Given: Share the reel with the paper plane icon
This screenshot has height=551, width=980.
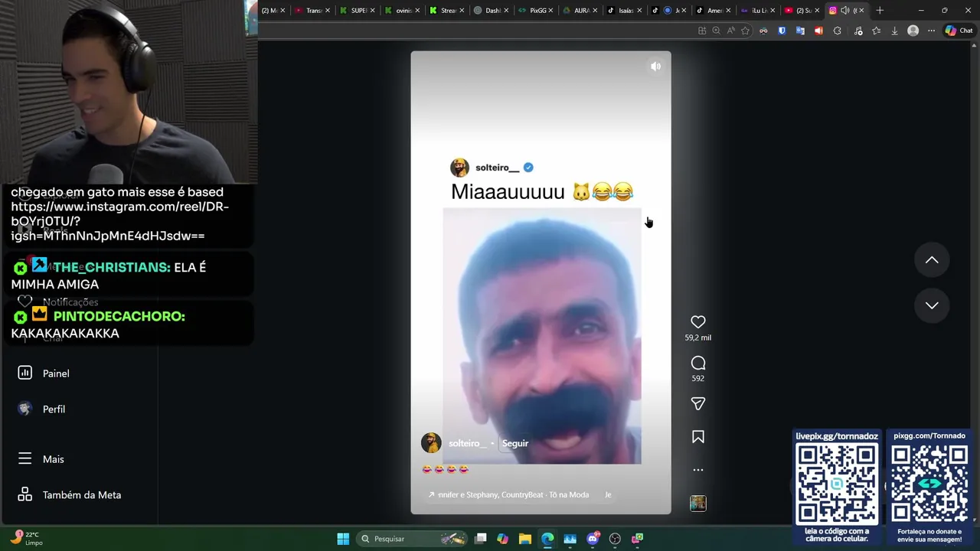Looking at the screenshot, I should pyautogui.click(x=697, y=403).
